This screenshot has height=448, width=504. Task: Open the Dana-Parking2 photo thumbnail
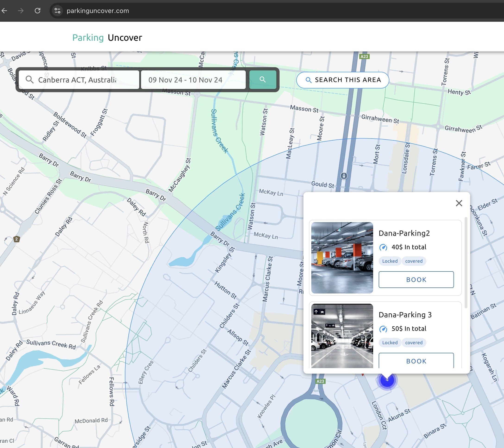pos(342,258)
